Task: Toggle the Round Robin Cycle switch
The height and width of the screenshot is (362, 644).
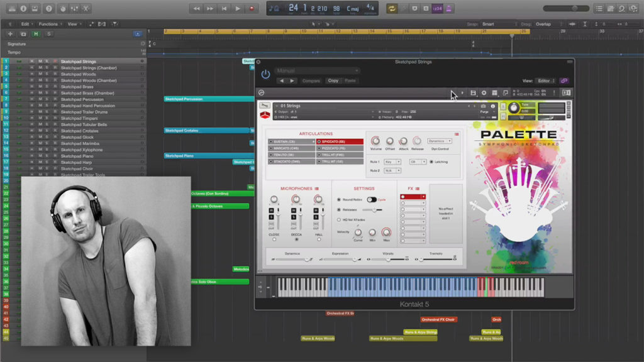Action: click(x=372, y=199)
